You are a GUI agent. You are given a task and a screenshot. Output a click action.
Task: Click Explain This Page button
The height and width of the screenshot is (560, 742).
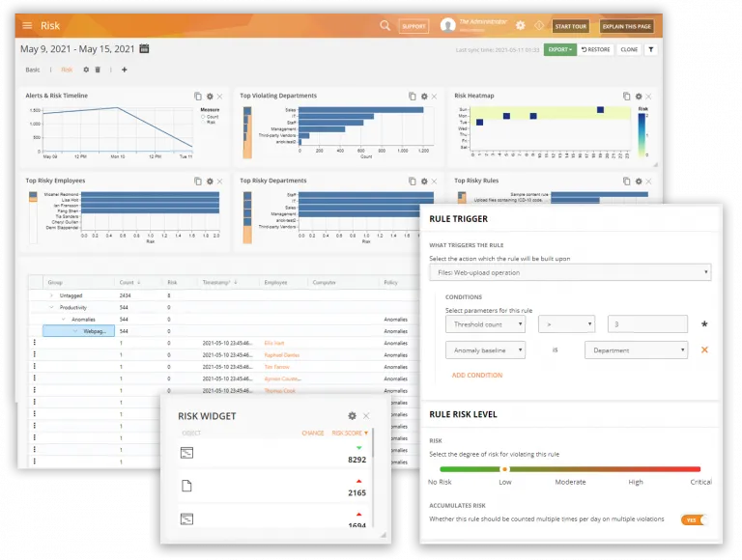(626, 26)
